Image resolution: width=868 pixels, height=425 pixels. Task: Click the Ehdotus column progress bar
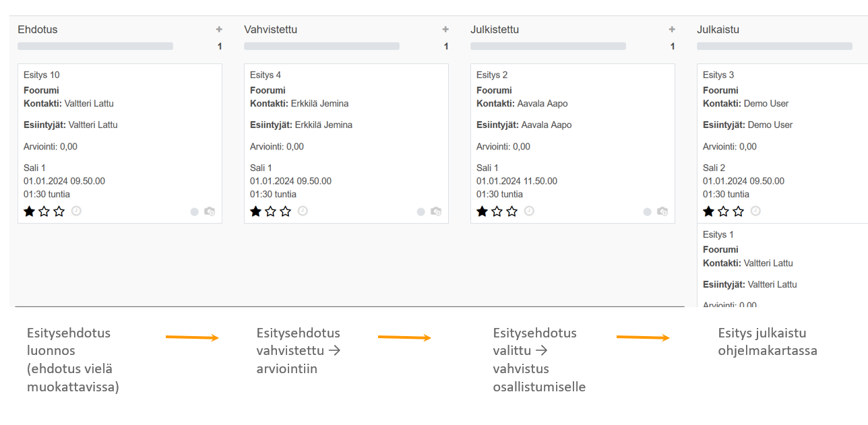coord(95,46)
